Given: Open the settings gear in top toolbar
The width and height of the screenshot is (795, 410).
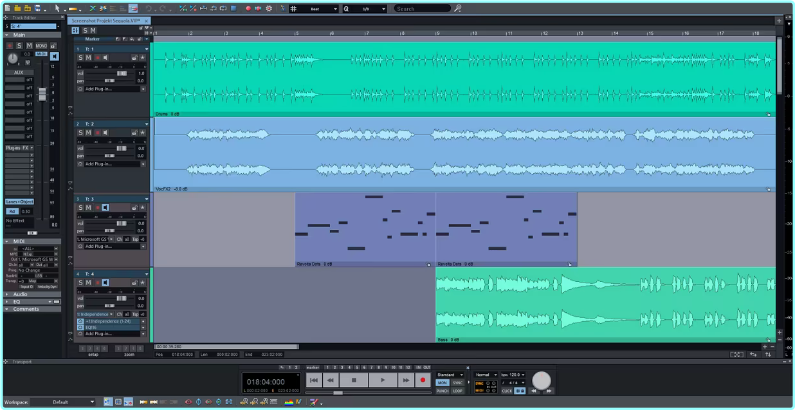Looking at the screenshot, I should point(269,9).
